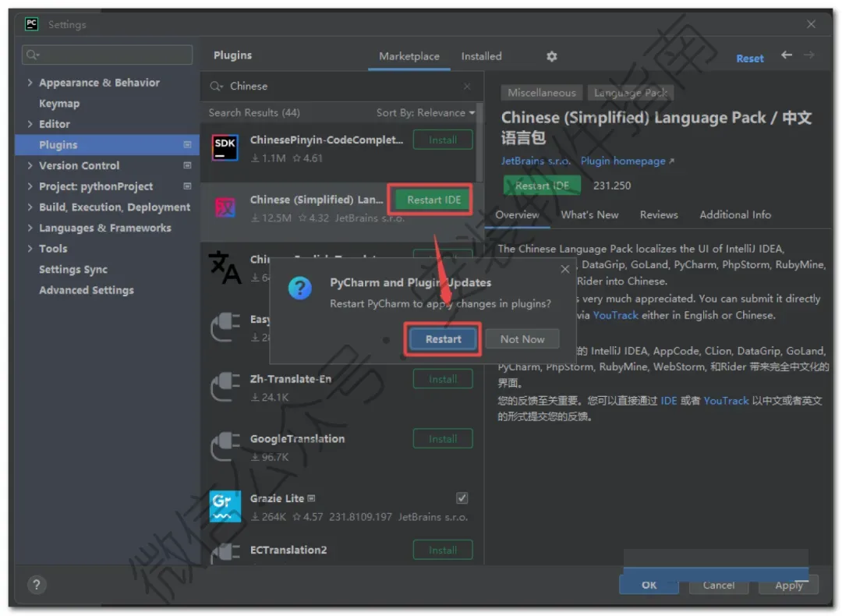Viewport: 842px width, 616px height.
Task: Expand Build, Execution, Deployment node
Action: (x=30, y=207)
